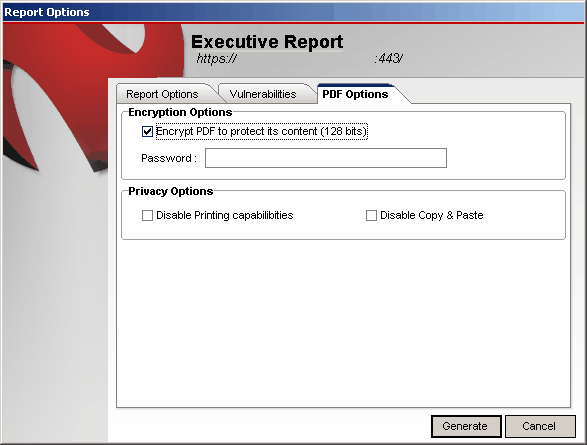Viewport: 587px width, 445px height.
Task: Tick the Disable Copy & Paste checkbox box
Action: coord(371,215)
